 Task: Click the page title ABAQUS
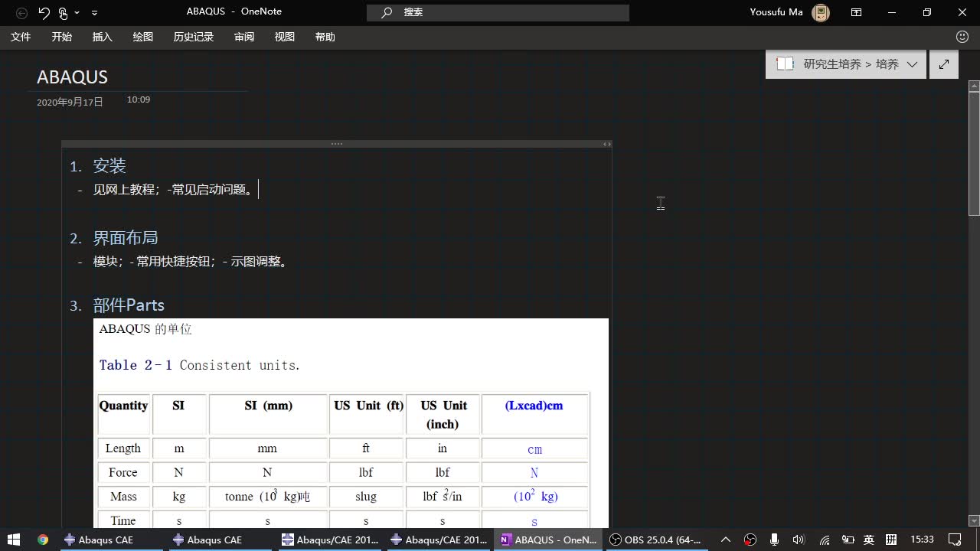coord(72,77)
